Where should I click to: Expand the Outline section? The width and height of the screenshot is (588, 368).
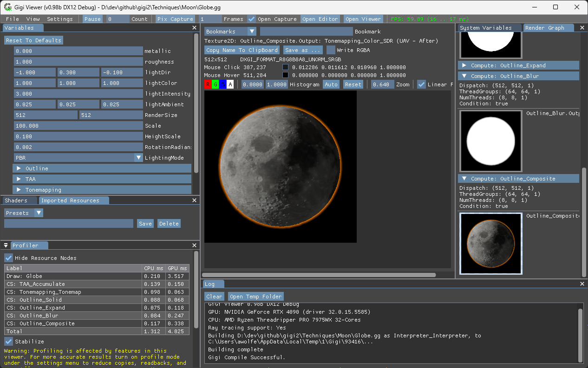point(19,168)
